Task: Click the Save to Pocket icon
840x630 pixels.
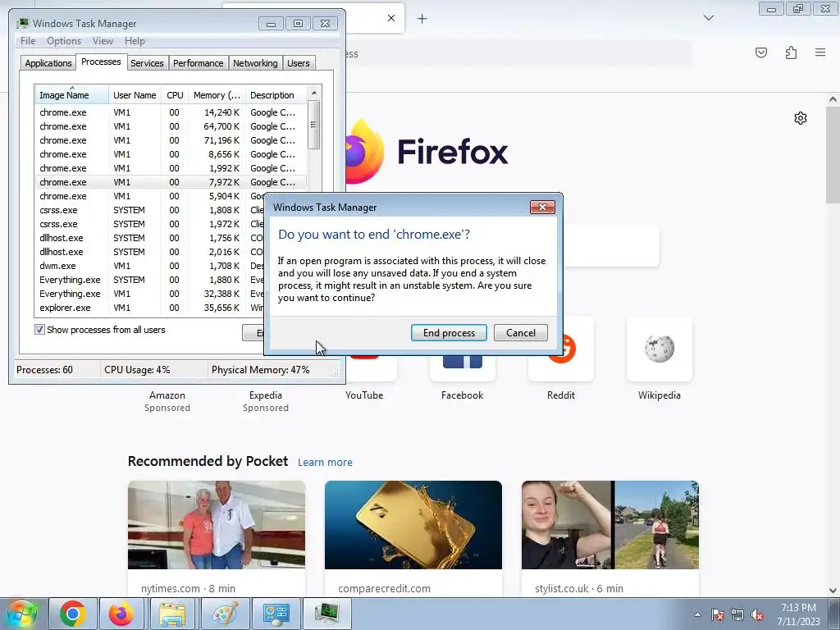Action: [760, 52]
